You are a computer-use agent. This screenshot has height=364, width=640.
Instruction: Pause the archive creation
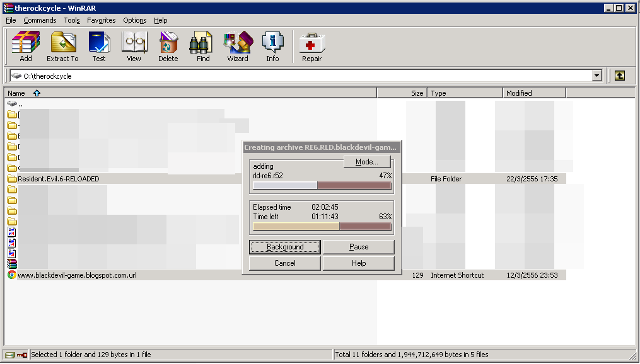pyautogui.click(x=359, y=247)
